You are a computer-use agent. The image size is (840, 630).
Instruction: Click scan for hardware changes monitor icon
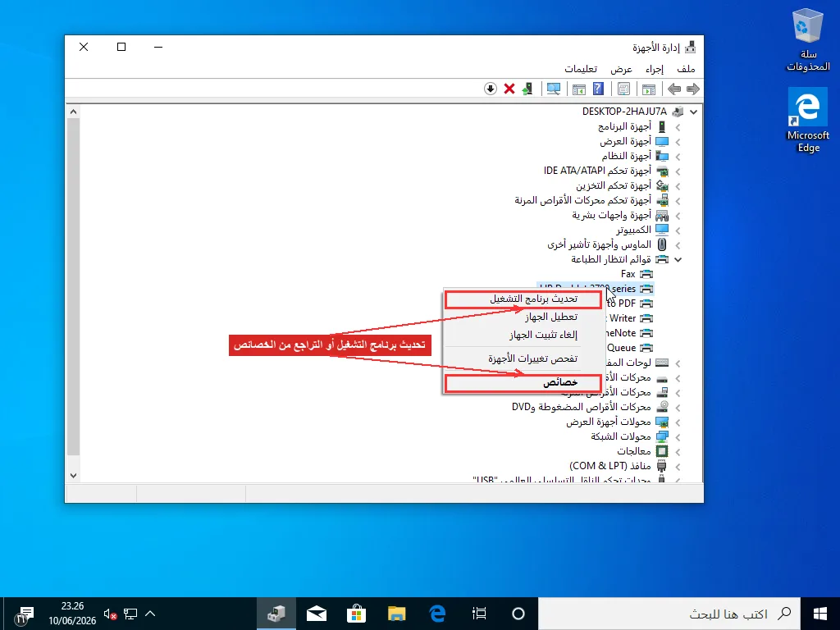[x=554, y=89]
